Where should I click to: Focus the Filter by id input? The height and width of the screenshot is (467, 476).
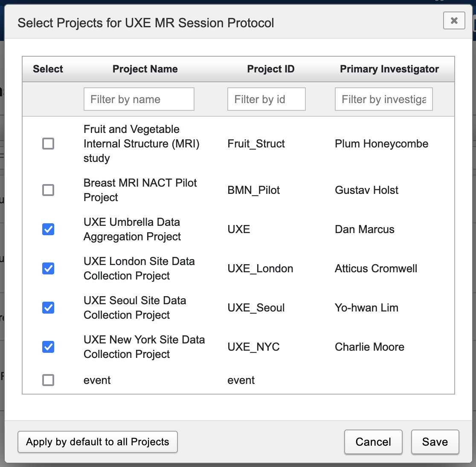(266, 99)
